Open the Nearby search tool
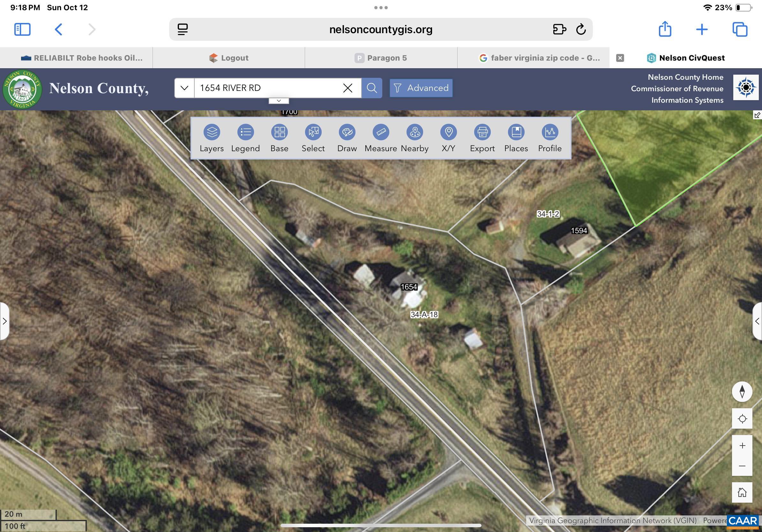This screenshot has width=762, height=532. [415, 133]
